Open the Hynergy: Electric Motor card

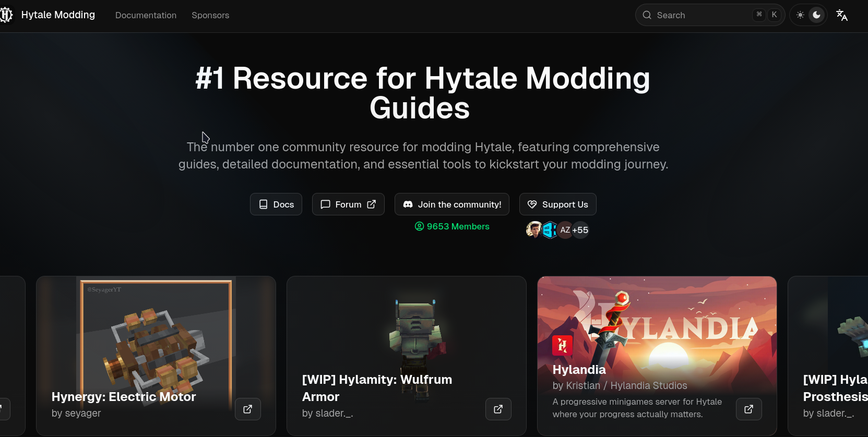click(156, 356)
